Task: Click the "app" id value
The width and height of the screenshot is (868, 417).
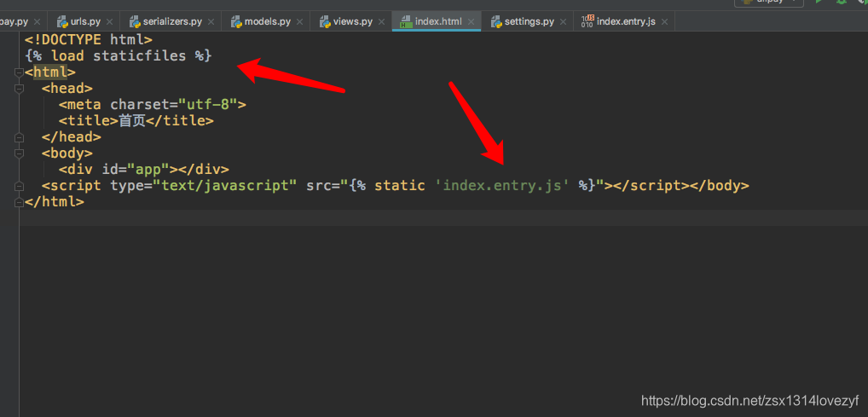Action: tap(148, 170)
